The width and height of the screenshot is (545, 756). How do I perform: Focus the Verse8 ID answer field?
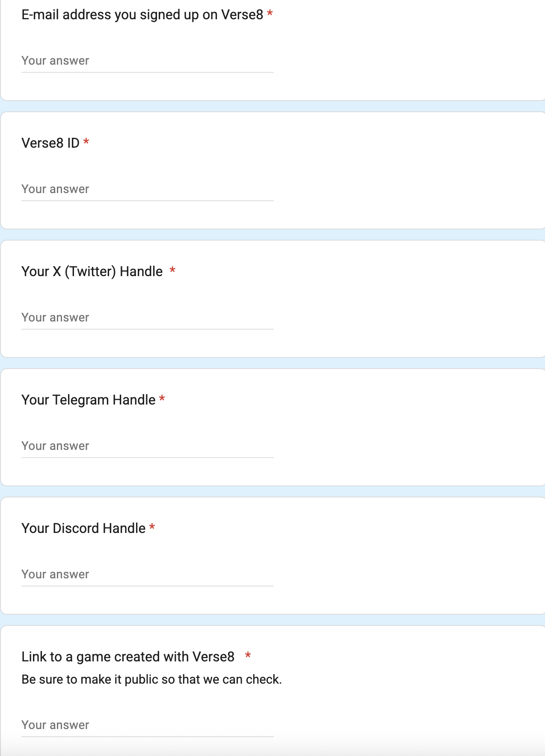[147, 189]
